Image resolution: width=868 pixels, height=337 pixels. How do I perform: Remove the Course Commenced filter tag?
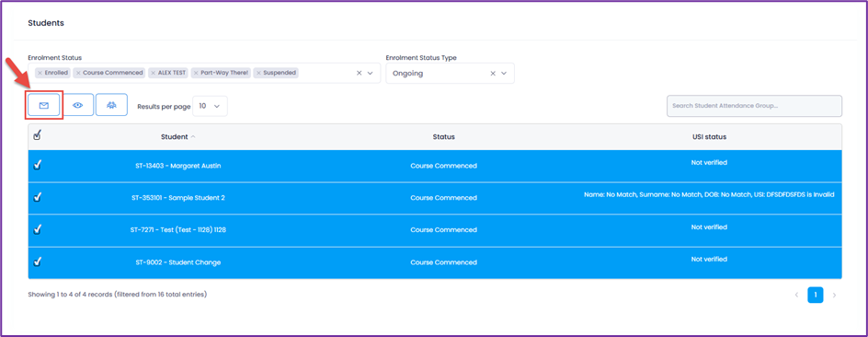[78, 73]
